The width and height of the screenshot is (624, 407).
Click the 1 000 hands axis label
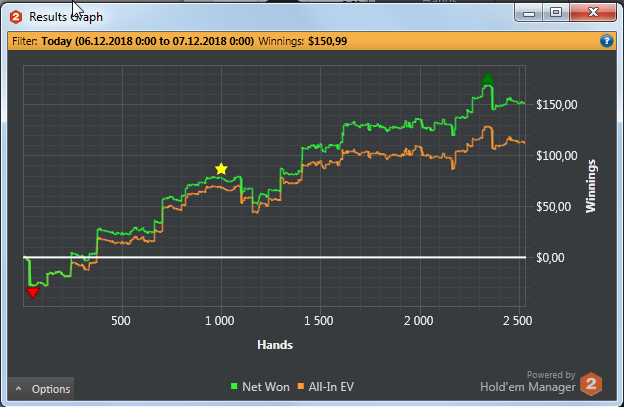(219, 321)
